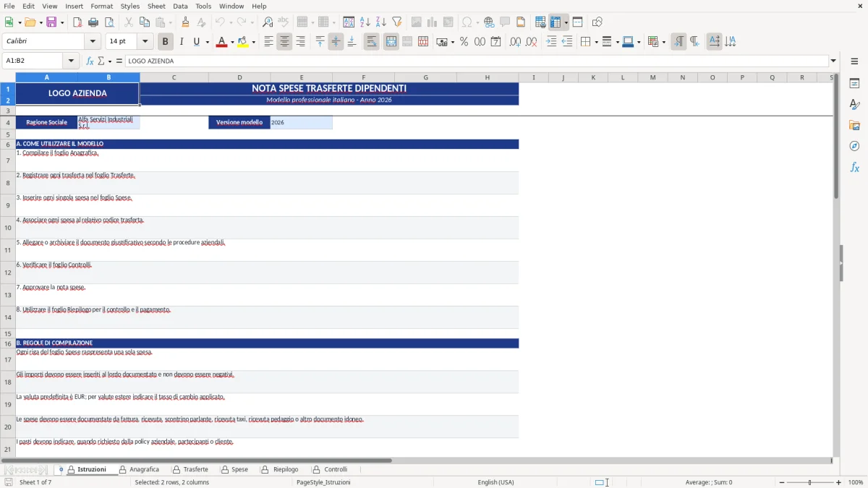Open Save button dropdown arrow
This screenshot has width=868, height=488.
[62, 22]
